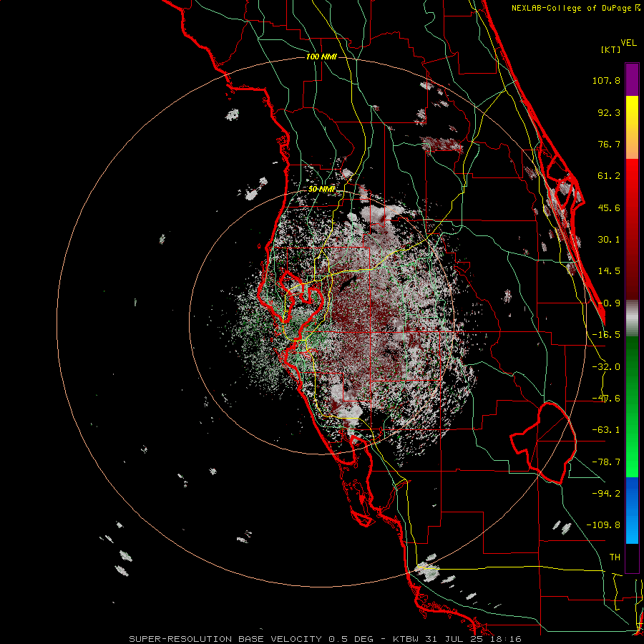Click the 45.6 scale value
This screenshot has width=644, height=644.
click(x=609, y=208)
